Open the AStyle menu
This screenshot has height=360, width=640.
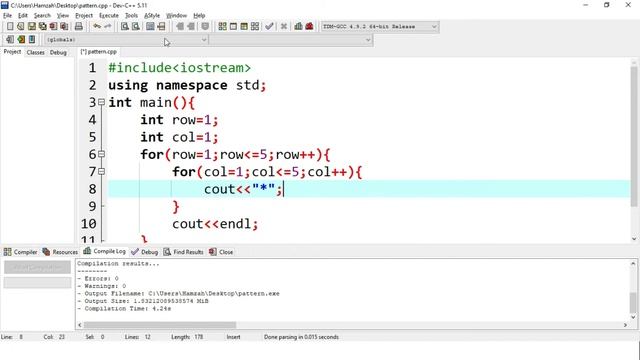152,16
